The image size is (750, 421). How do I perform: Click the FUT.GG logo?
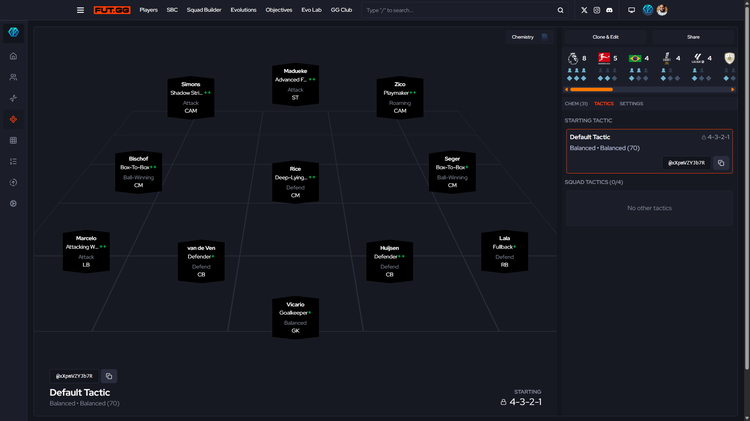pyautogui.click(x=111, y=10)
